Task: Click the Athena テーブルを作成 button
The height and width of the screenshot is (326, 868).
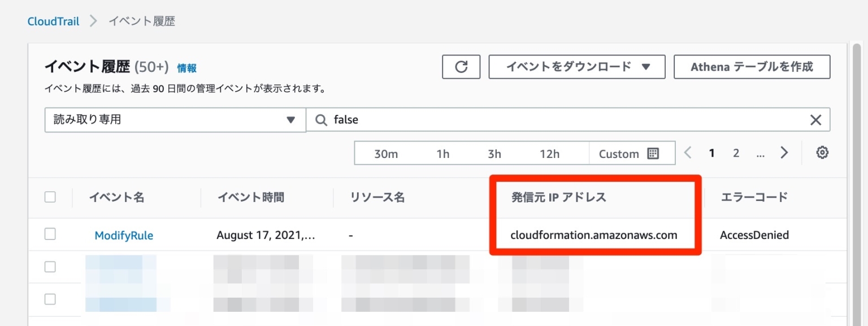Action: 752,66
